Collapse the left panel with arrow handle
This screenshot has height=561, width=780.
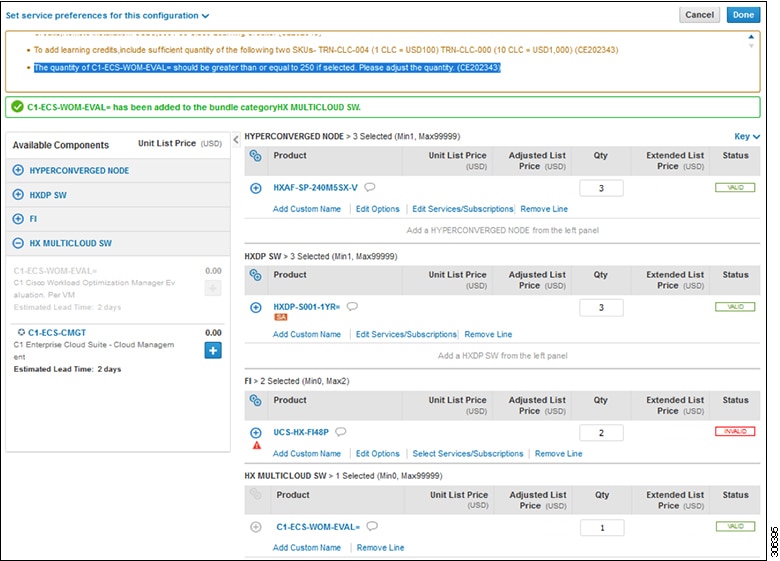236,140
